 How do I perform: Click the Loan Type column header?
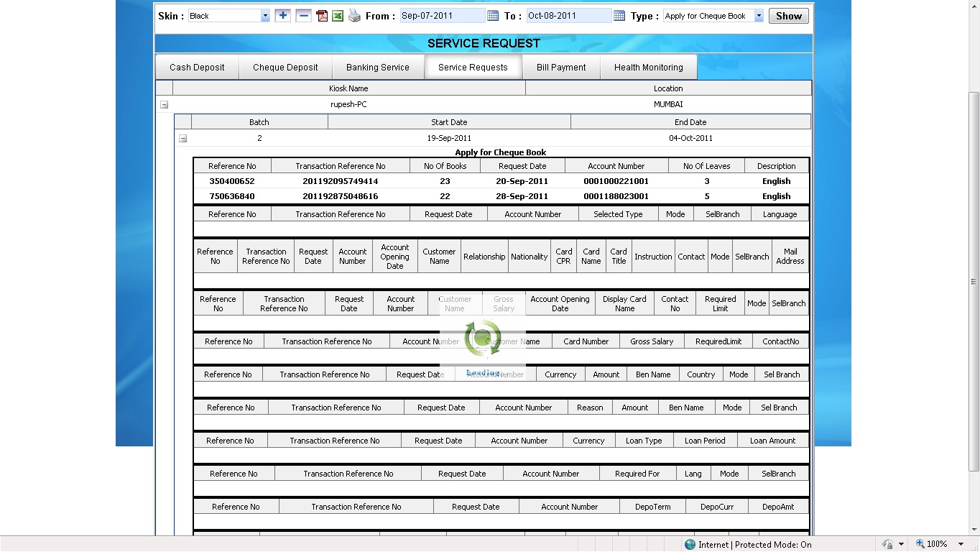click(644, 441)
